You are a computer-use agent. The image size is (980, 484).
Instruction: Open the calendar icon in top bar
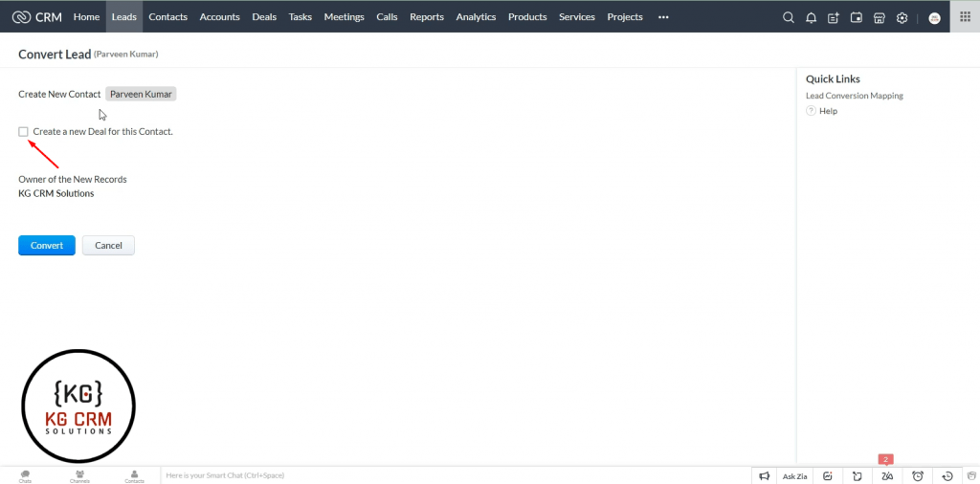tap(857, 17)
